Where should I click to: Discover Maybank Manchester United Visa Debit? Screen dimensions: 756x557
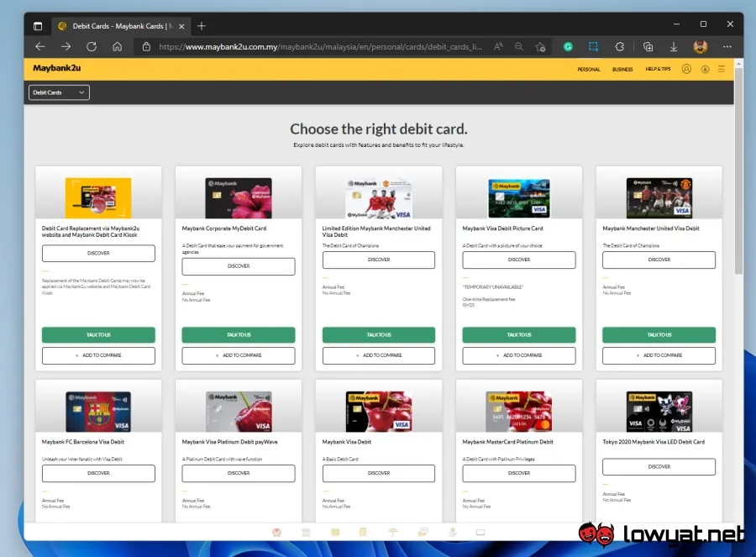pyautogui.click(x=659, y=260)
